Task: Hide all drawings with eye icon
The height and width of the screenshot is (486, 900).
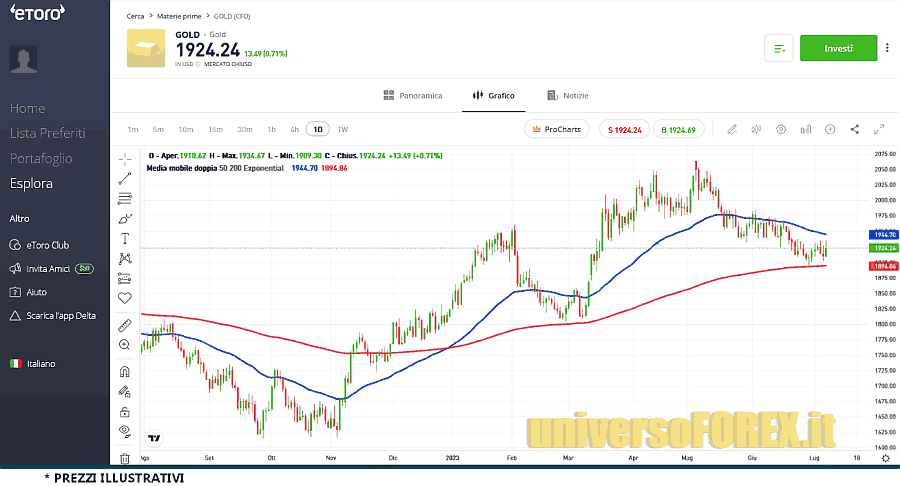Action: tap(125, 430)
